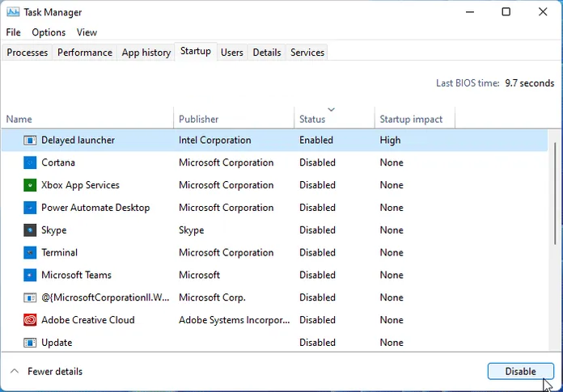Select the Power Automate Desktop entry name
This screenshot has height=392, width=563.
pyautogui.click(x=95, y=208)
